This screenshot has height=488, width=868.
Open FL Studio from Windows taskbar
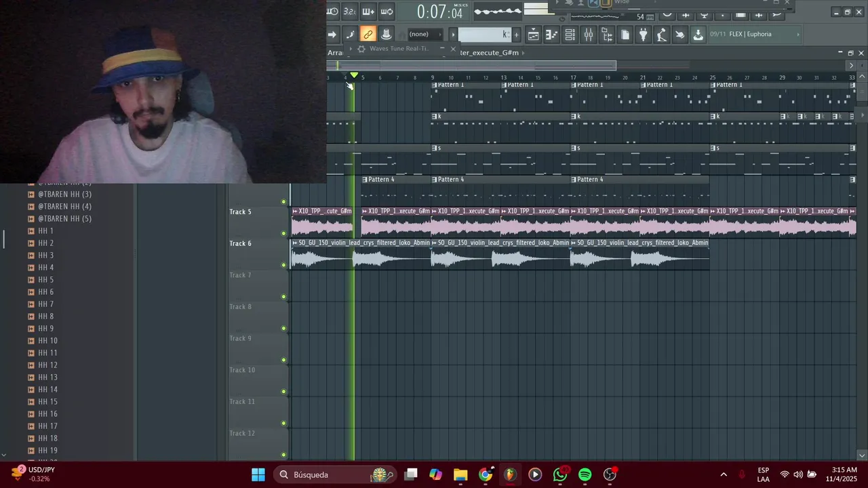[510, 474]
